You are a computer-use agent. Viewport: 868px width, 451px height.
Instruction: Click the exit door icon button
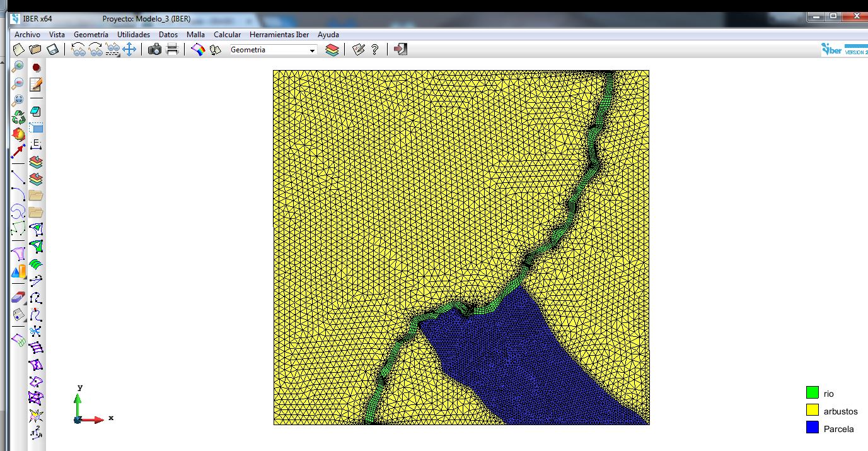(400, 49)
